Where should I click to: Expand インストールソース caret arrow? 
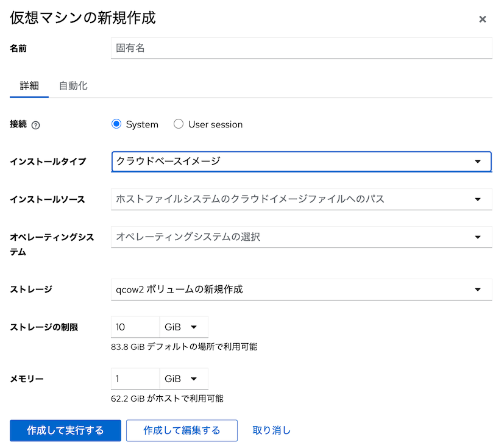coord(478,199)
